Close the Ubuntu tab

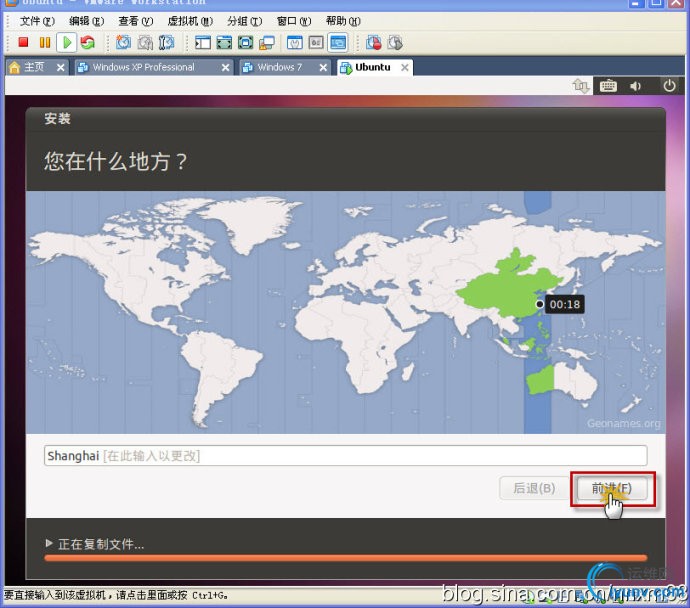click(405, 68)
